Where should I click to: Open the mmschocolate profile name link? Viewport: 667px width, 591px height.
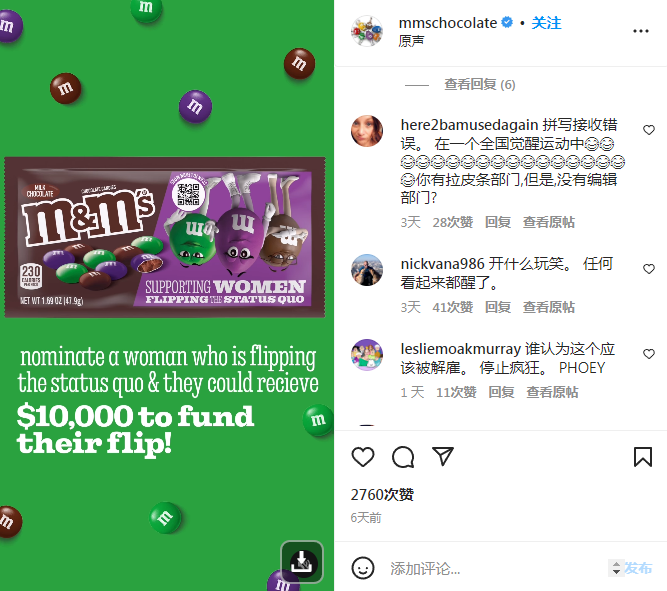click(x=448, y=23)
